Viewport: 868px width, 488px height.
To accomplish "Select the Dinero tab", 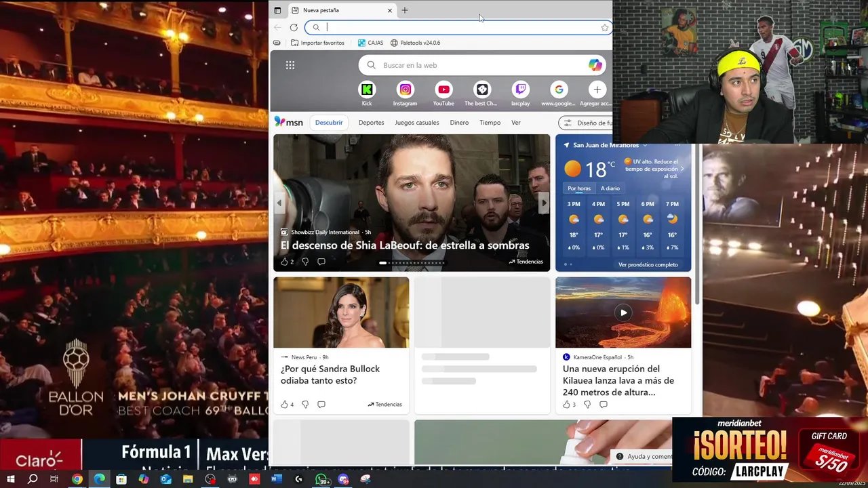I will coord(459,123).
